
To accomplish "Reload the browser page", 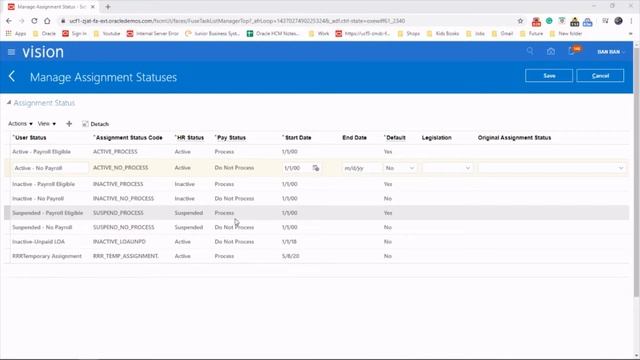I will pyautogui.click(x=34, y=21).
